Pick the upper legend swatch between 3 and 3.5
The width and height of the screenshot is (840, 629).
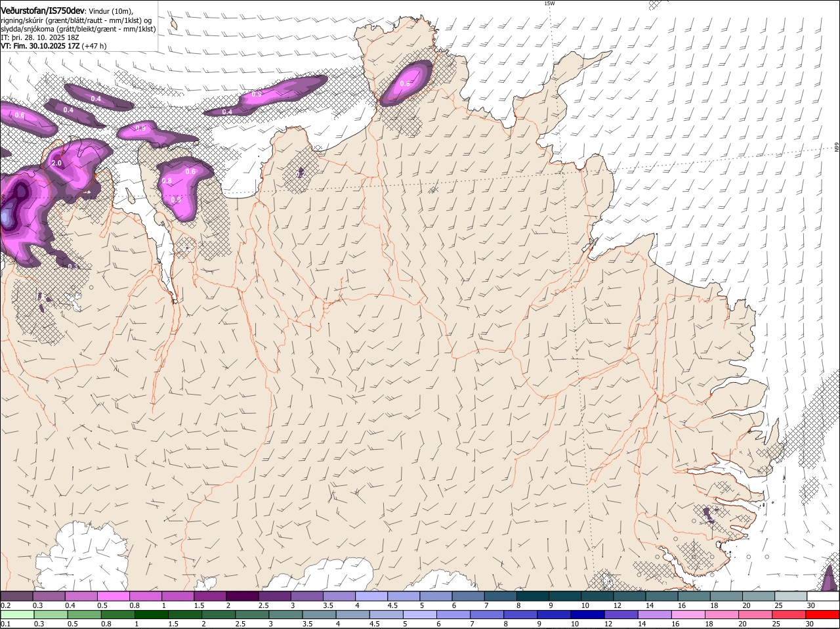click(306, 596)
